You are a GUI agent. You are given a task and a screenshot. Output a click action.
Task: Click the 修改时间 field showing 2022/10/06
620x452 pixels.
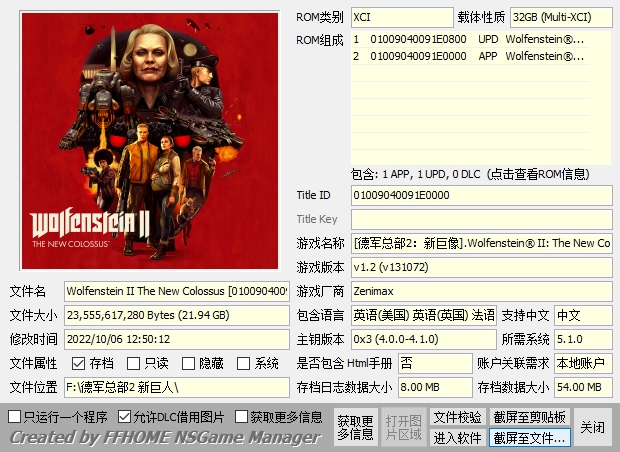click(x=177, y=340)
